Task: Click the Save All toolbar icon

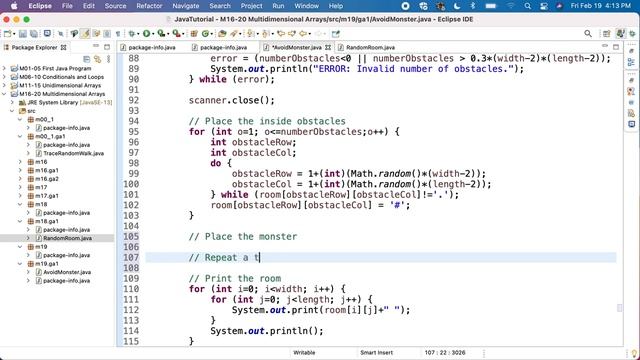Action: tap(34, 34)
